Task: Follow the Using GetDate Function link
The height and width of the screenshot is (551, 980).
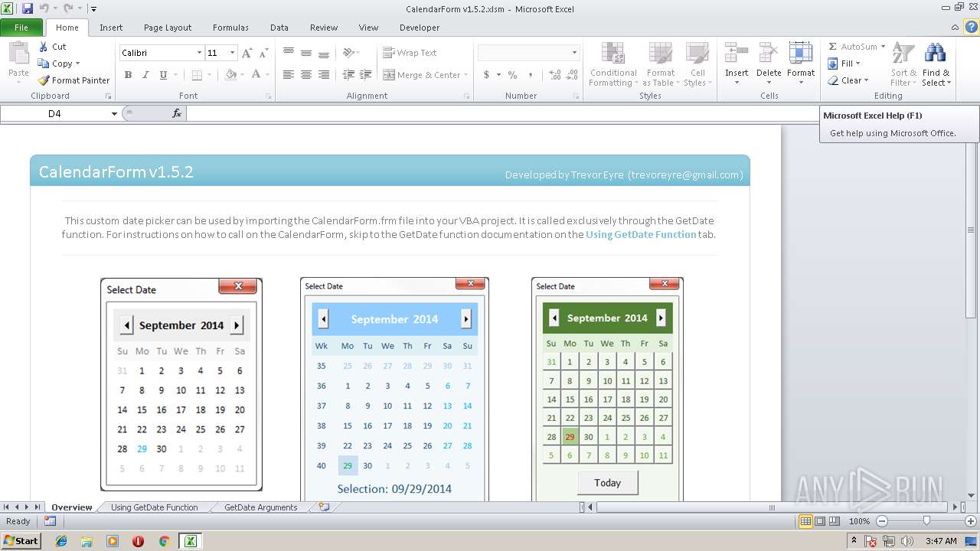Action: click(641, 235)
